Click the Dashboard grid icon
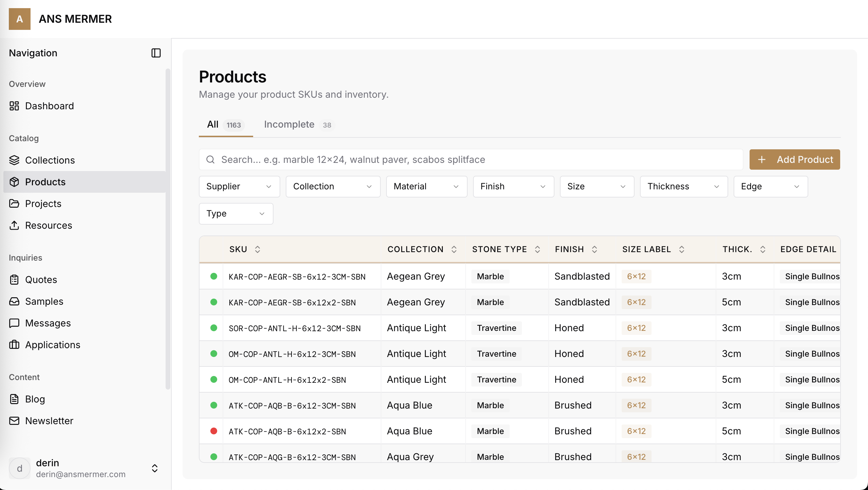868x490 pixels. point(14,106)
